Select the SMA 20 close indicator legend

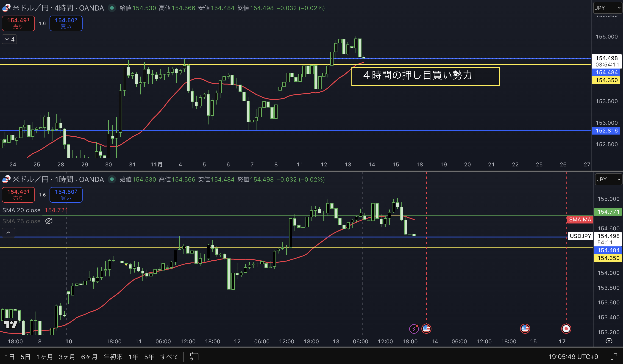click(x=22, y=210)
